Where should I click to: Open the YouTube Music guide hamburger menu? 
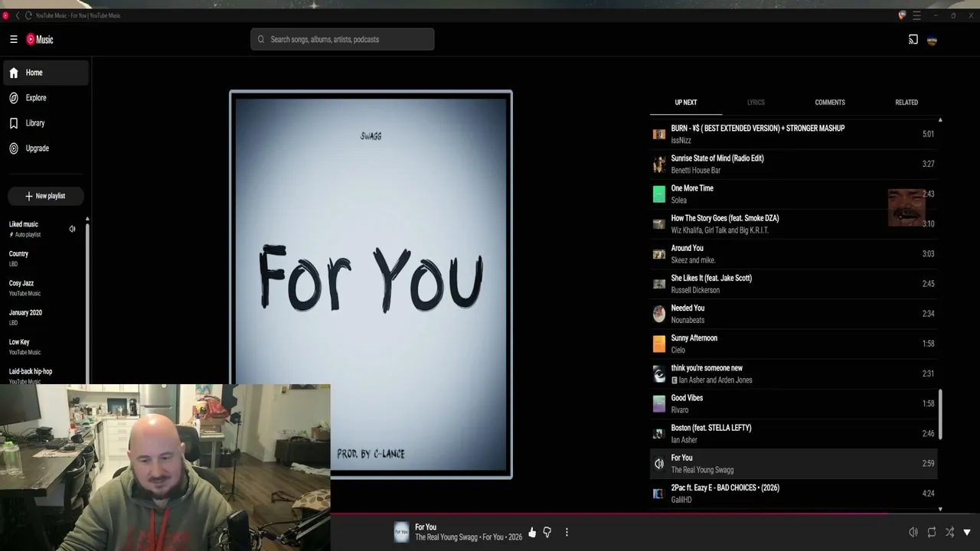[13, 40]
